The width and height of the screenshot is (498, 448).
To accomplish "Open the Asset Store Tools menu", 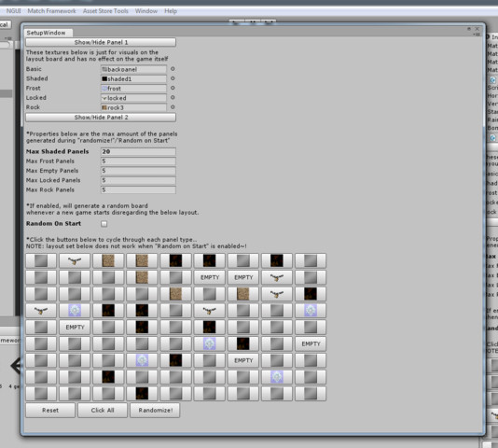I will click(105, 11).
